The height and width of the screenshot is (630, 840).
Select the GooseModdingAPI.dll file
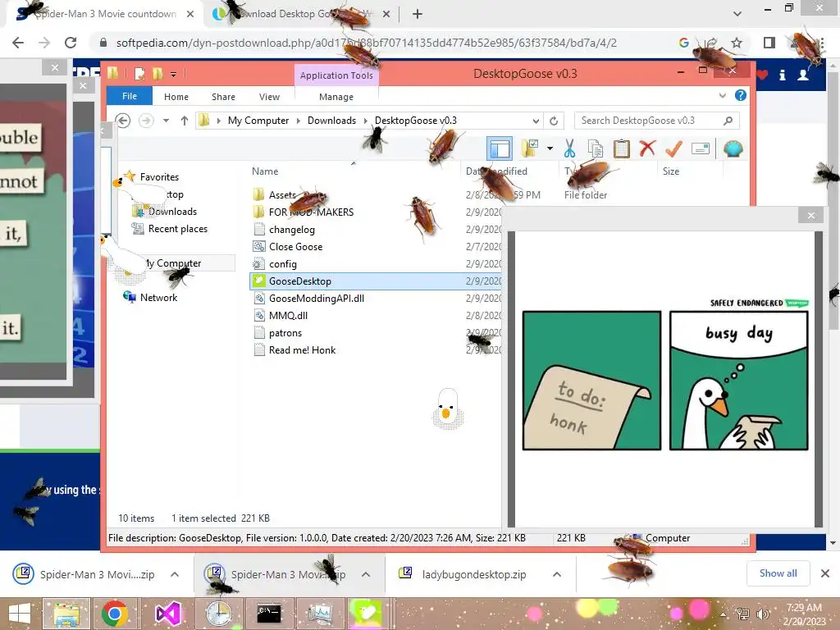coord(317,299)
